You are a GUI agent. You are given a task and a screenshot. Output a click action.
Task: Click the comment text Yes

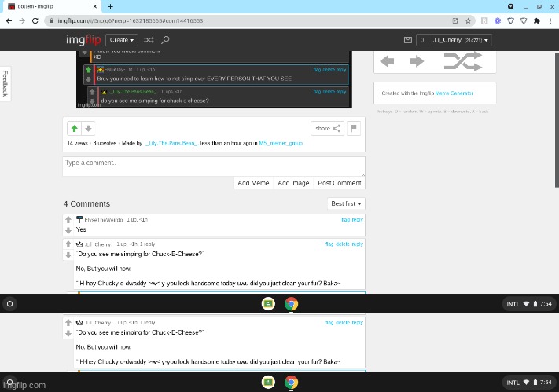(81, 229)
